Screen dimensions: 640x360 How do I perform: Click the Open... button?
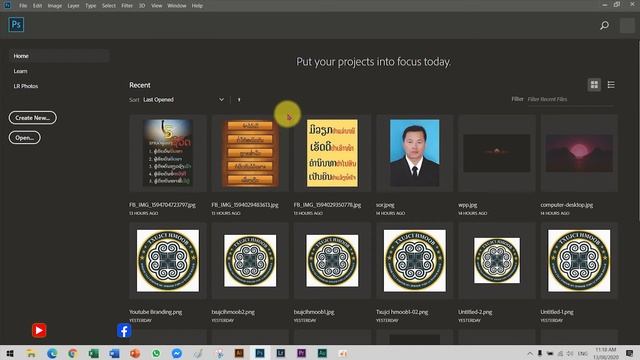[24, 138]
